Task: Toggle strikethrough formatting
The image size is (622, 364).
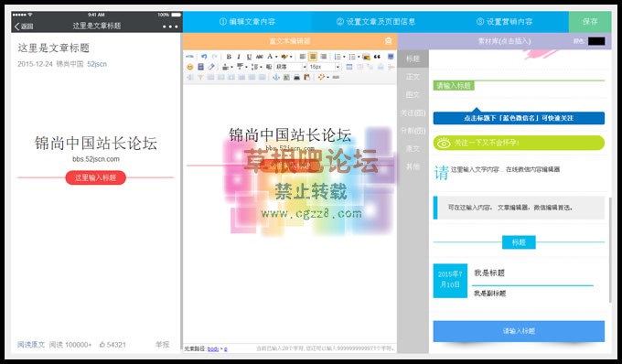Action: [260, 57]
